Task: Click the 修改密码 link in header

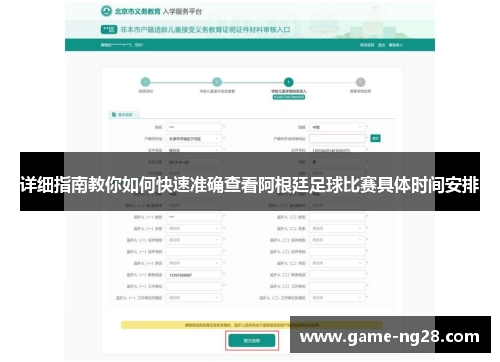Action: point(367,45)
